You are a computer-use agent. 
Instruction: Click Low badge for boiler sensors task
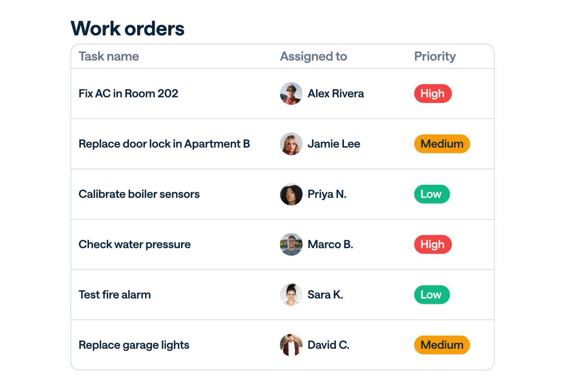click(x=432, y=194)
